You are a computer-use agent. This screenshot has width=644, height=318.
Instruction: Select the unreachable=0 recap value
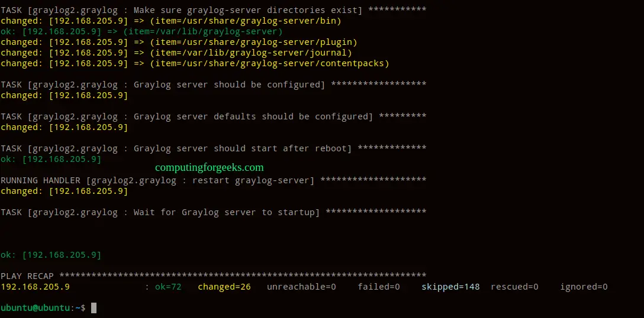click(301, 287)
